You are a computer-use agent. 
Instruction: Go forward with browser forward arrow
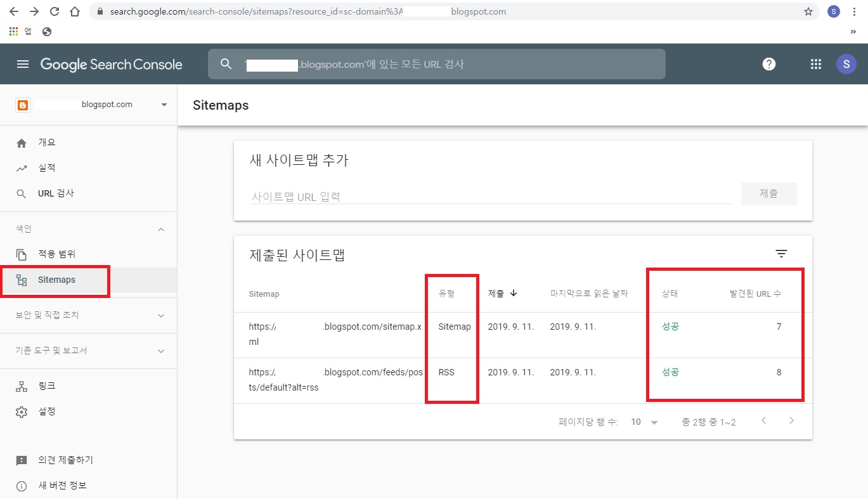pos(34,11)
